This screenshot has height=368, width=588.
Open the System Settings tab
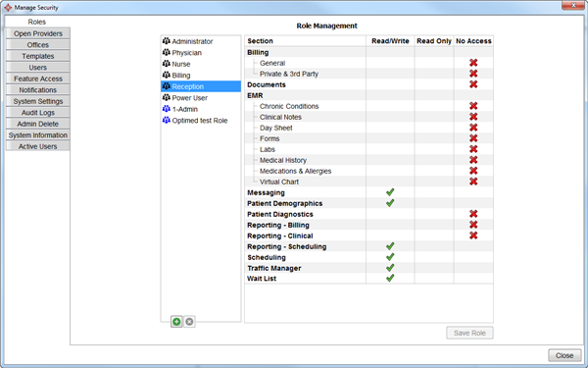(x=38, y=101)
